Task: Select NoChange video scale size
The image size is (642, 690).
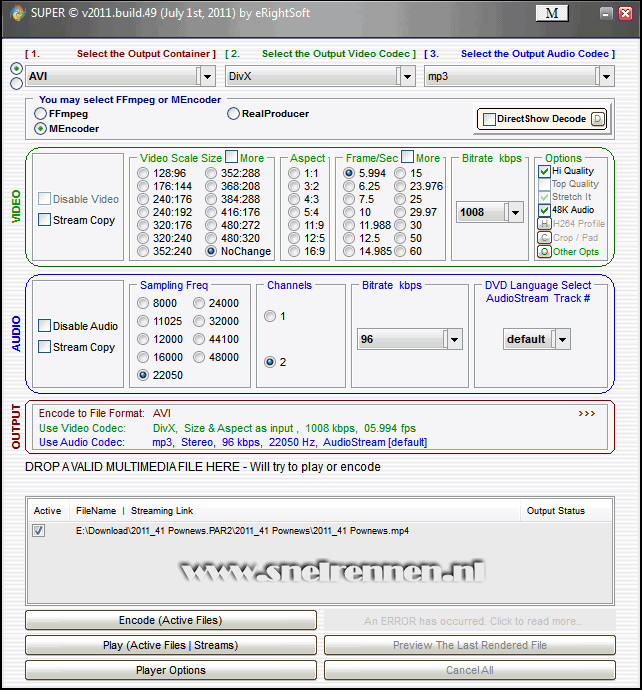Action: [211, 251]
